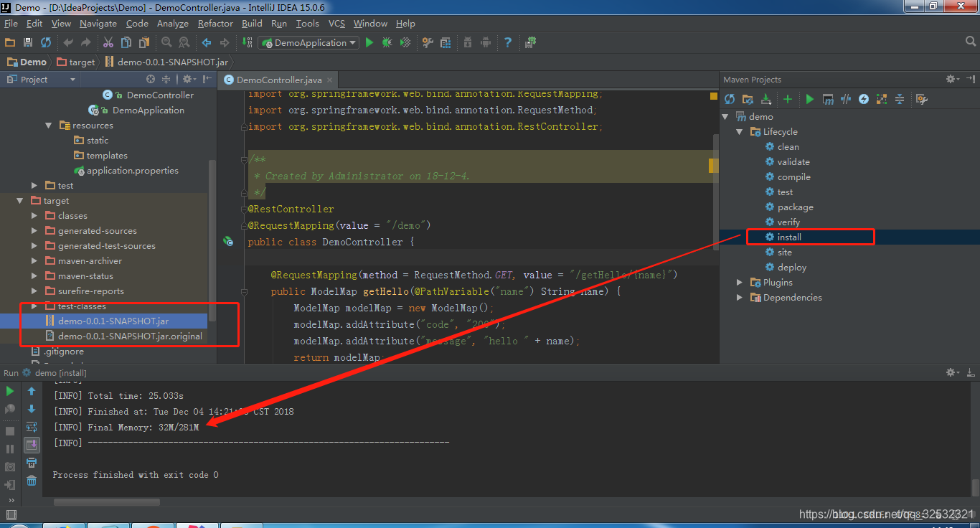Run DemoApplication with green play icon

[x=369, y=42]
